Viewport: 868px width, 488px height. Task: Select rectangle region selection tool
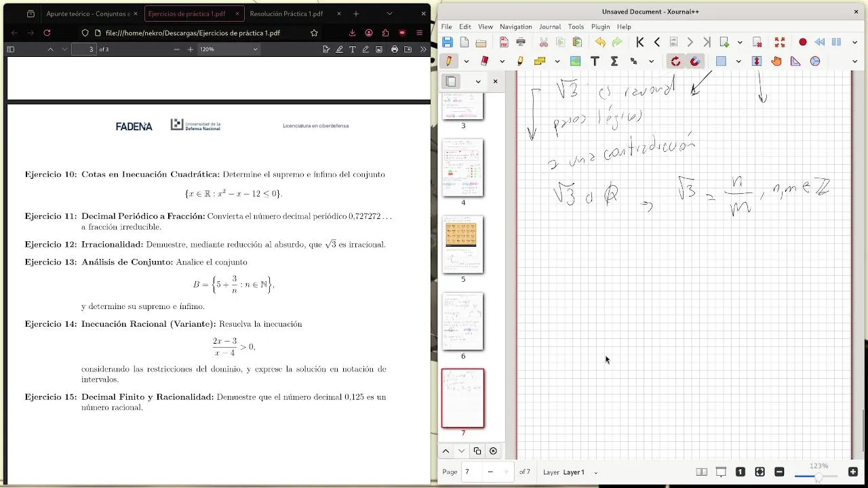(721, 61)
